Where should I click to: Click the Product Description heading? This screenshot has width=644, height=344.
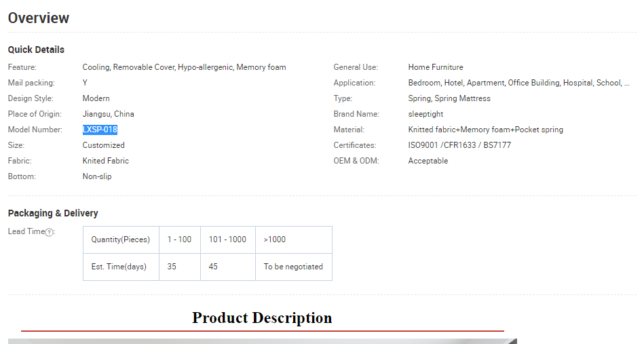tap(262, 318)
